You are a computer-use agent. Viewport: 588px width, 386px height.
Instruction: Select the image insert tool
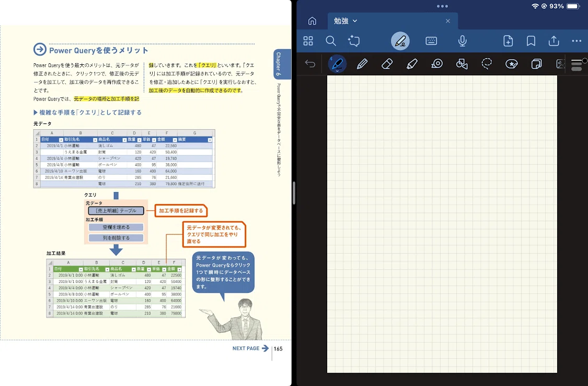(560, 64)
